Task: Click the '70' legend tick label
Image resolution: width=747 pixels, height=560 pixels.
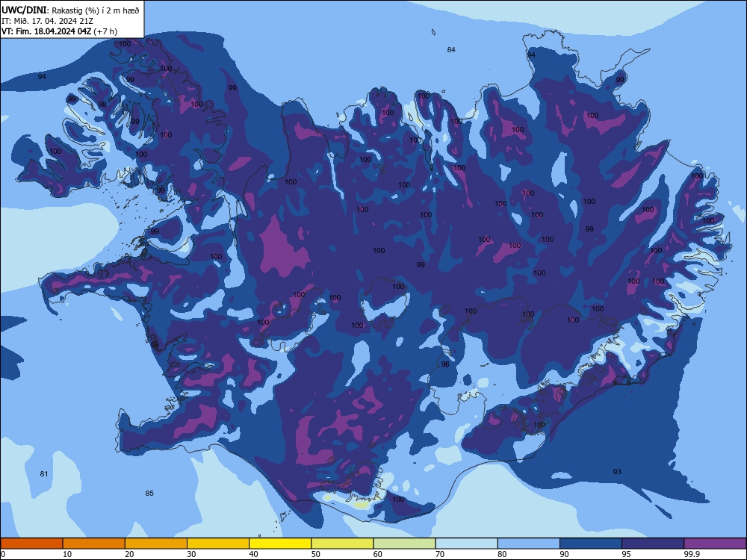Action: point(440,554)
